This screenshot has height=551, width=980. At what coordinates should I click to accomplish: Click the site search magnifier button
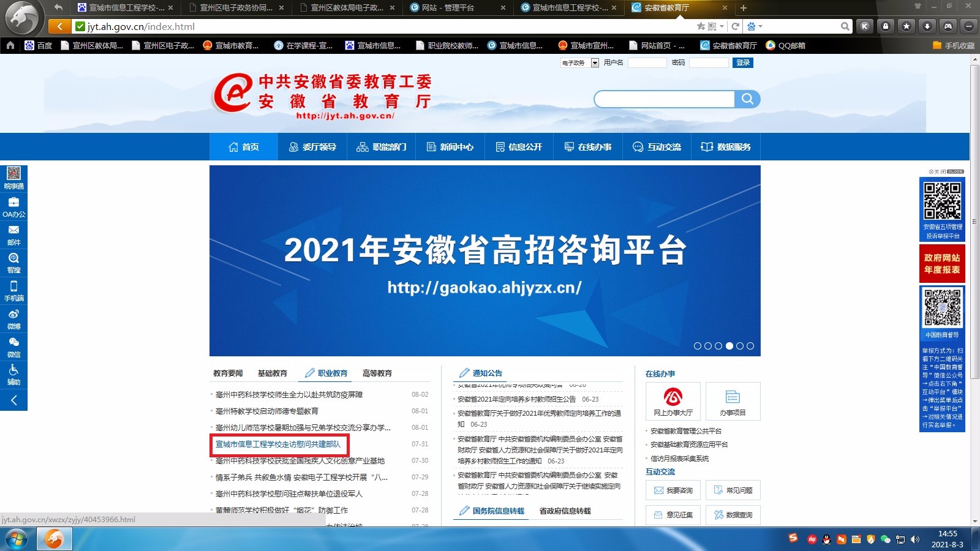pos(747,99)
